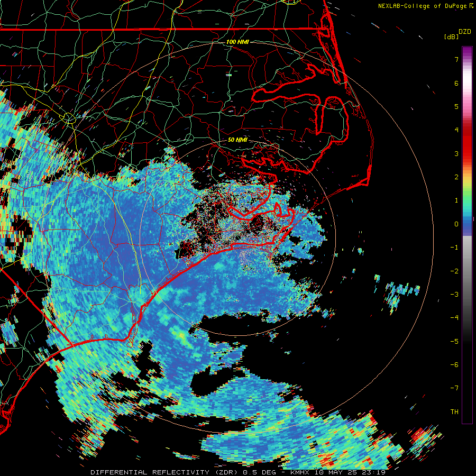The width and height of the screenshot is (476, 476).
Task: Click the TH label on the scale
Action: [x=454, y=412]
